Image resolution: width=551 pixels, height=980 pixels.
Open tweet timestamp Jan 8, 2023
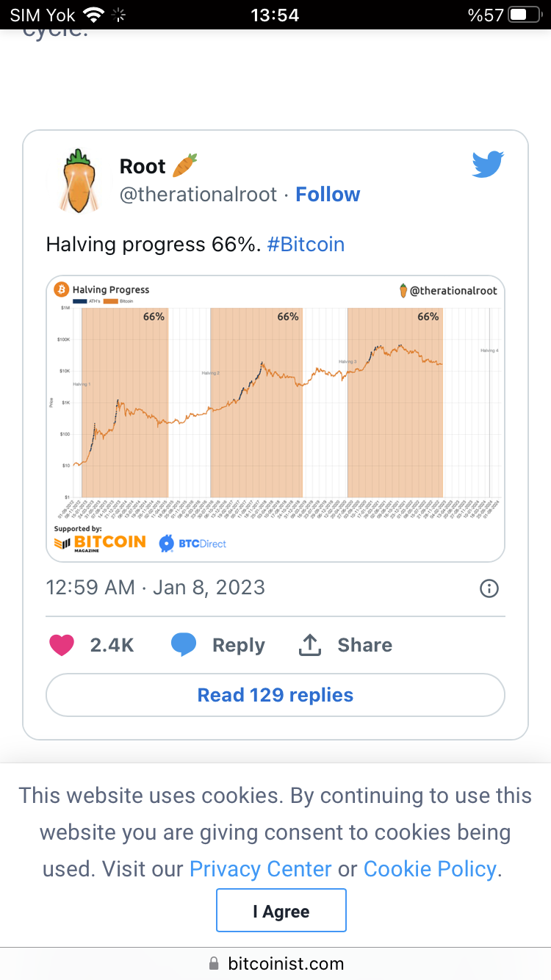(155, 588)
